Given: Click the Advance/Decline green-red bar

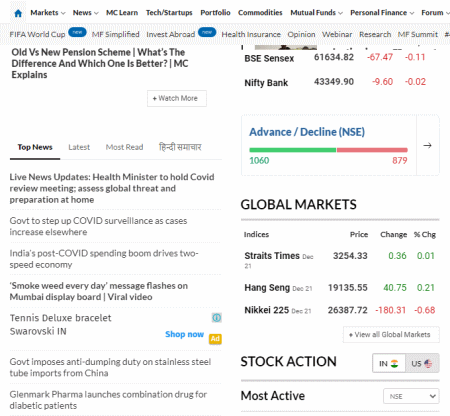Looking at the screenshot, I should click(x=328, y=150).
